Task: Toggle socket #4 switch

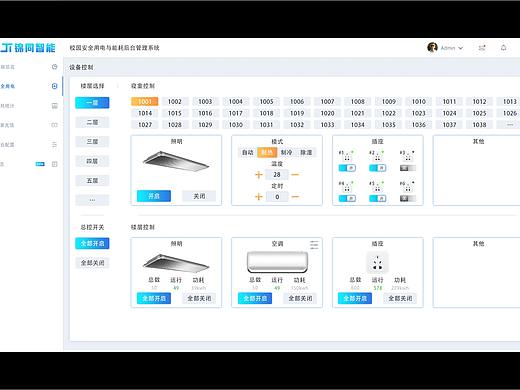Action: pos(347,199)
